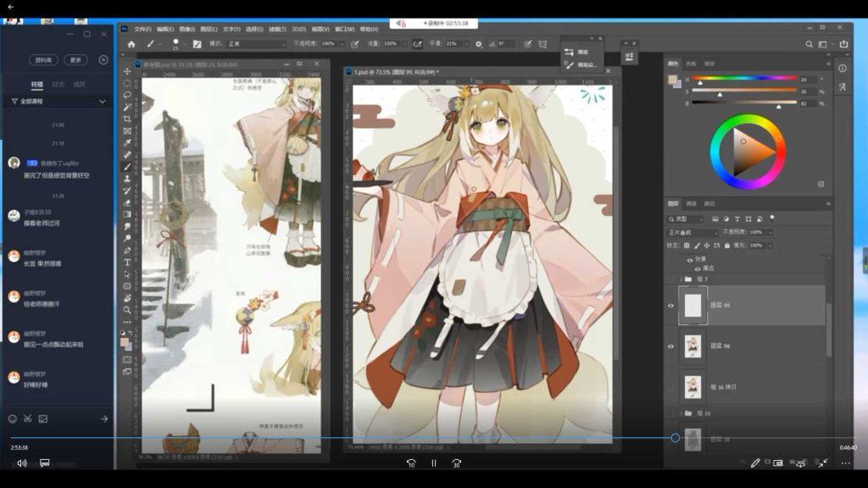Click the Home icon in options bar
Screen dimensions: 868x488
[x=131, y=44]
